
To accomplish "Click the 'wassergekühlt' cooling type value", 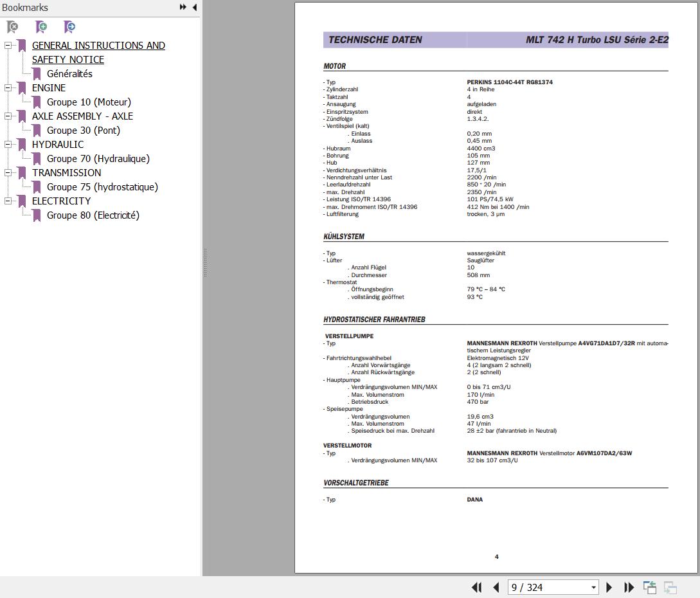I will [x=486, y=253].
